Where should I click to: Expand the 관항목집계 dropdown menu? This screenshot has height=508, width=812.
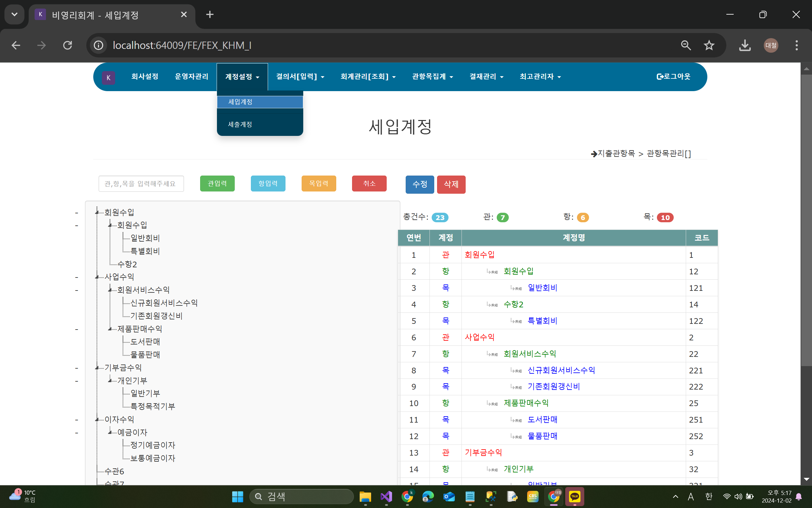(433, 77)
